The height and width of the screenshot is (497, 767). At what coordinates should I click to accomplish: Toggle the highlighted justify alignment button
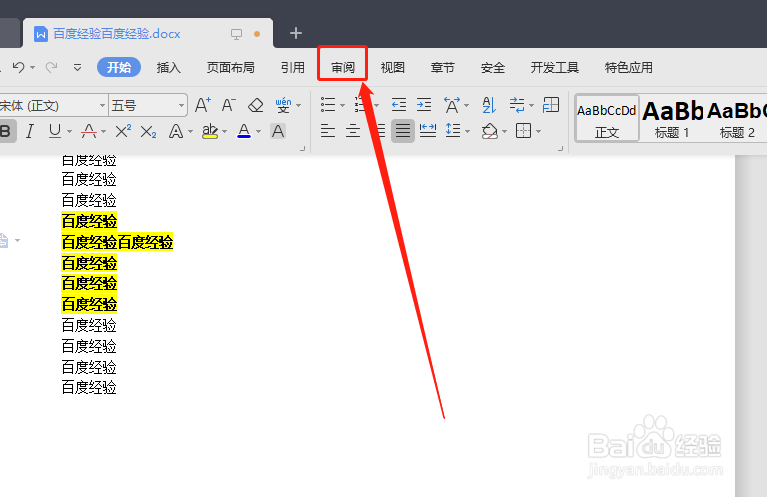click(403, 131)
